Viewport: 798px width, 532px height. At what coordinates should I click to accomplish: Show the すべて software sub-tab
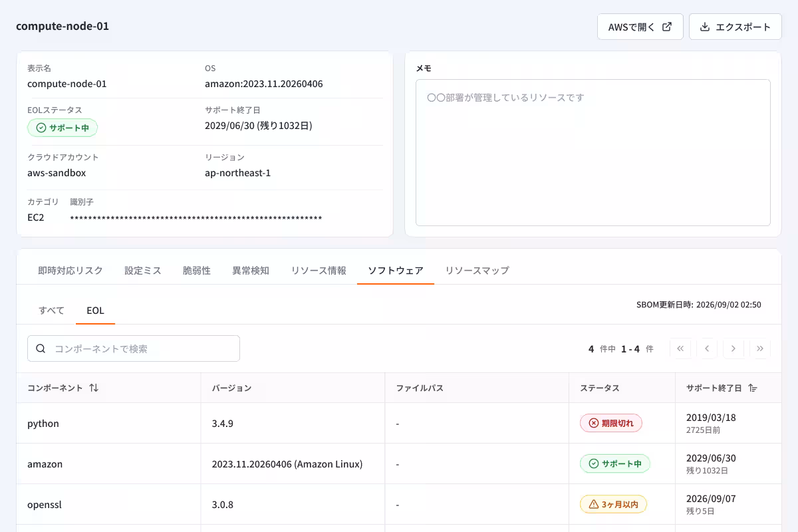(x=52, y=311)
